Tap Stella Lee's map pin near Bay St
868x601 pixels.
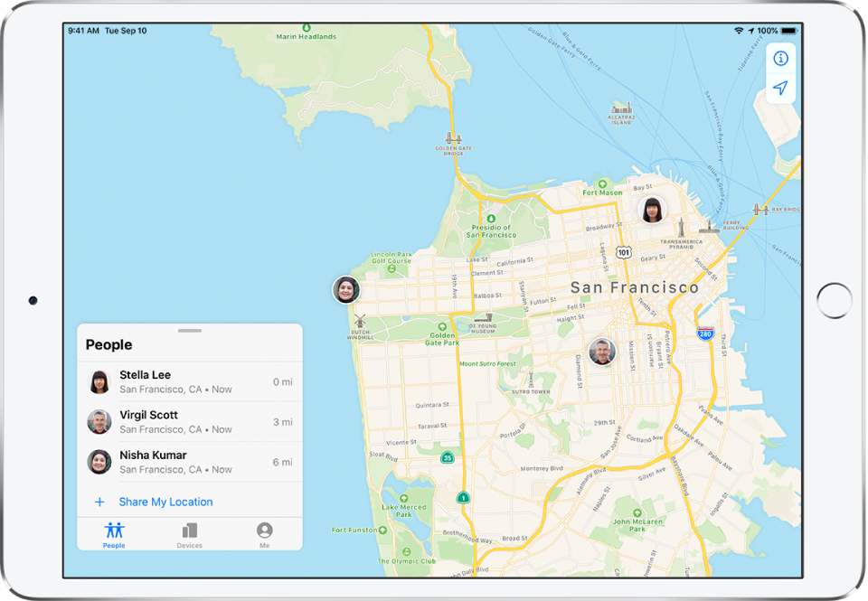tap(652, 211)
